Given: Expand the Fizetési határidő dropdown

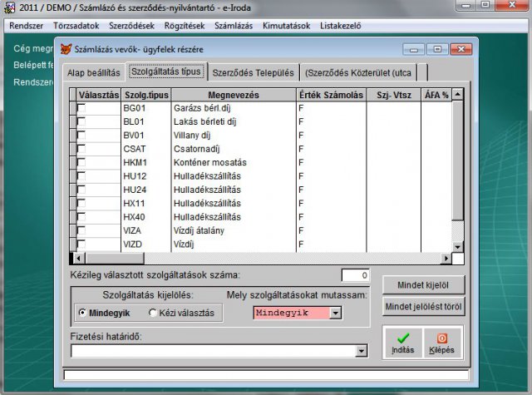Looking at the screenshot, I should (361, 352).
